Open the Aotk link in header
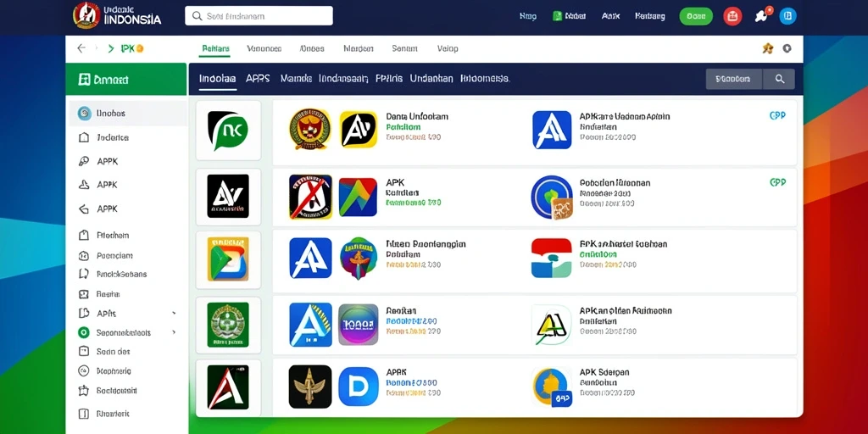Image resolution: width=868 pixels, height=434 pixels. tap(610, 16)
